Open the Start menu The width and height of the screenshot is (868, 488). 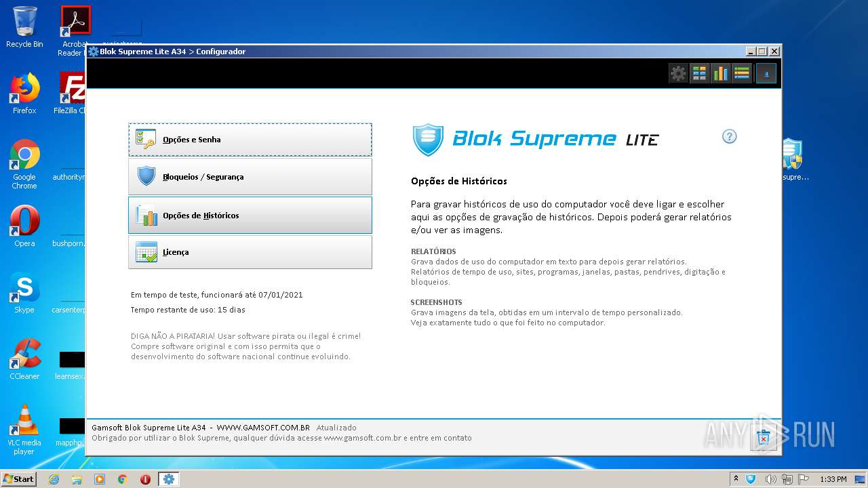[x=19, y=479]
